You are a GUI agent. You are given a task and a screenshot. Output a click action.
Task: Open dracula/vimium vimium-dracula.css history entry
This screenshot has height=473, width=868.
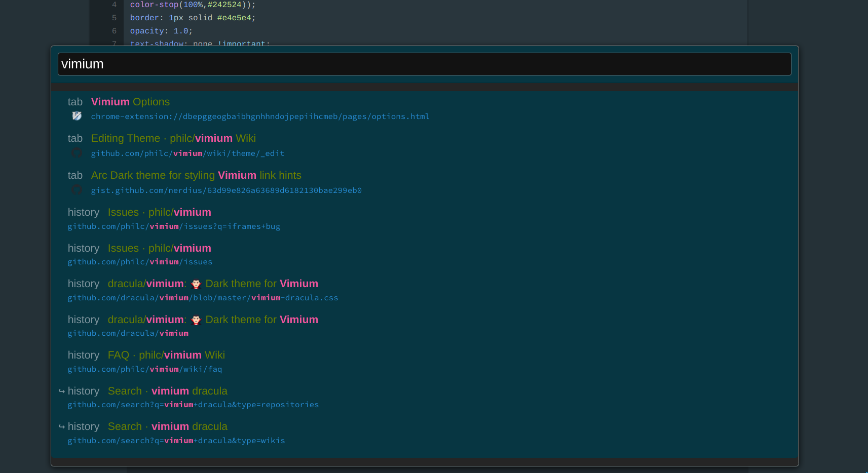425,290
